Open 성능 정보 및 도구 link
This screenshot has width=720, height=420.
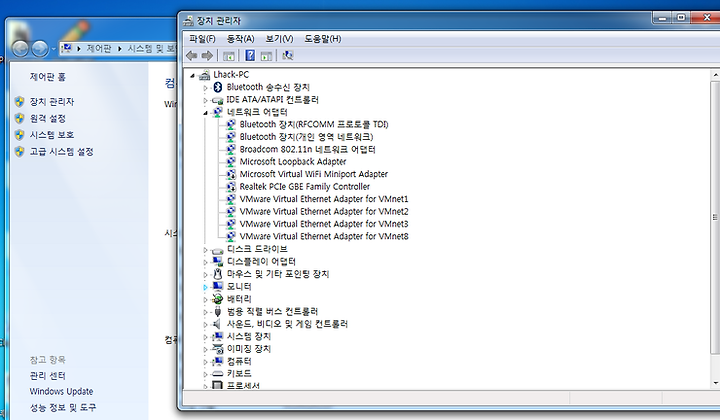63,408
